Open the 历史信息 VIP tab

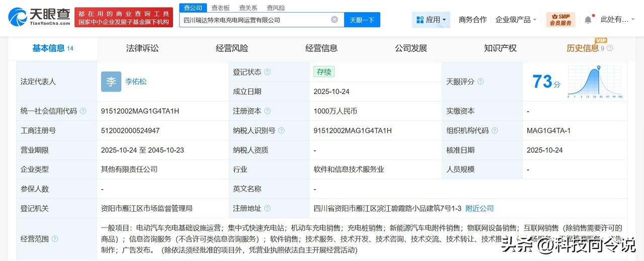click(x=583, y=48)
